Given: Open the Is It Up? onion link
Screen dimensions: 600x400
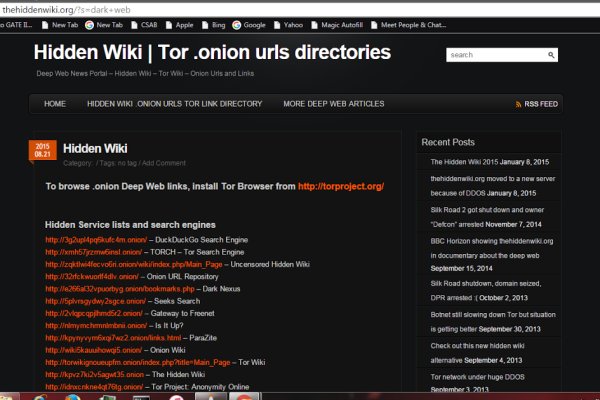Looking at the screenshot, I should [96, 326].
